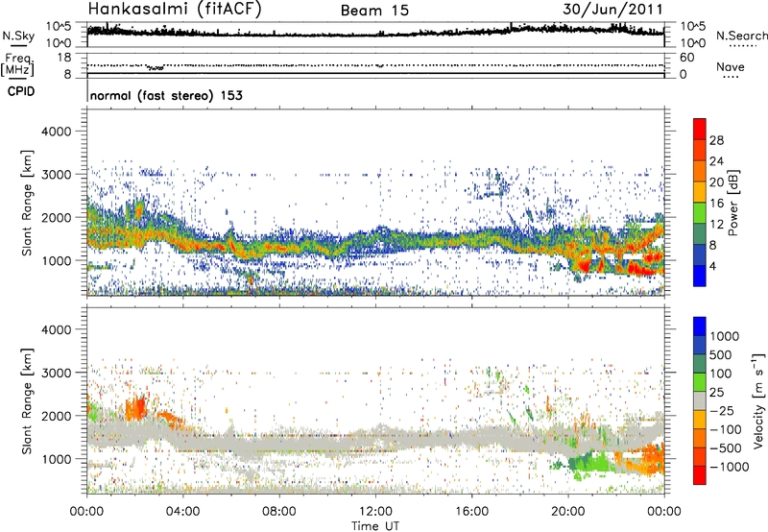Click the title 'Hankasalmi (fitACF)'
The height and width of the screenshot is (532, 768).
(x=175, y=9)
